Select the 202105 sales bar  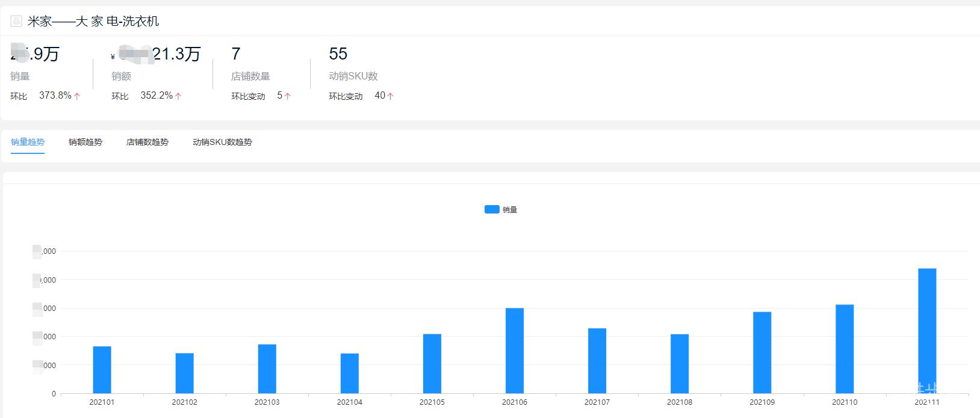point(432,364)
